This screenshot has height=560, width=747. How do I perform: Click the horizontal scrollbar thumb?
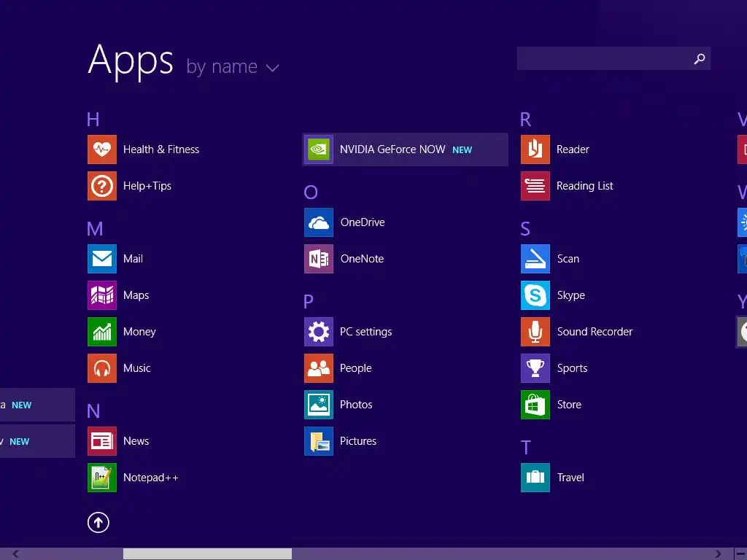point(207,554)
